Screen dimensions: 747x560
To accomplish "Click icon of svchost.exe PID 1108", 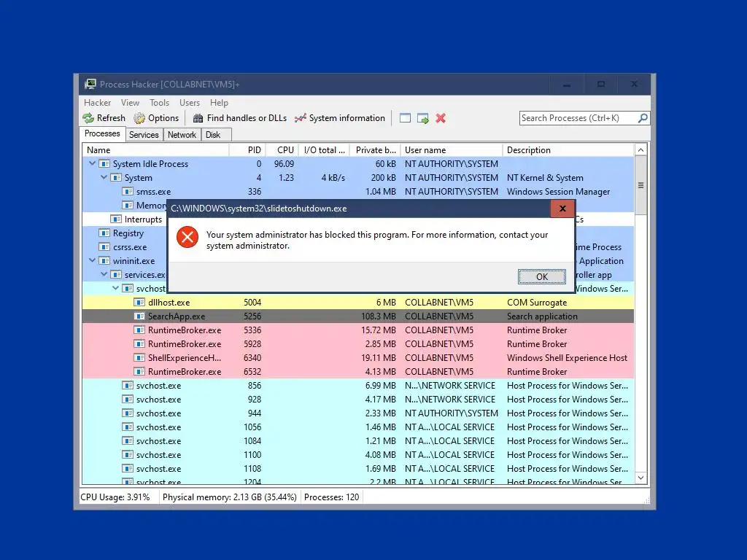I will (127, 468).
